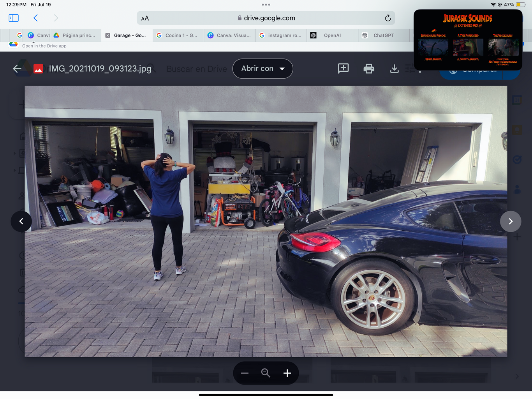This screenshot has height=399, width=532.
Task: Go back using the preview back arrow
Action: (17, 69)
